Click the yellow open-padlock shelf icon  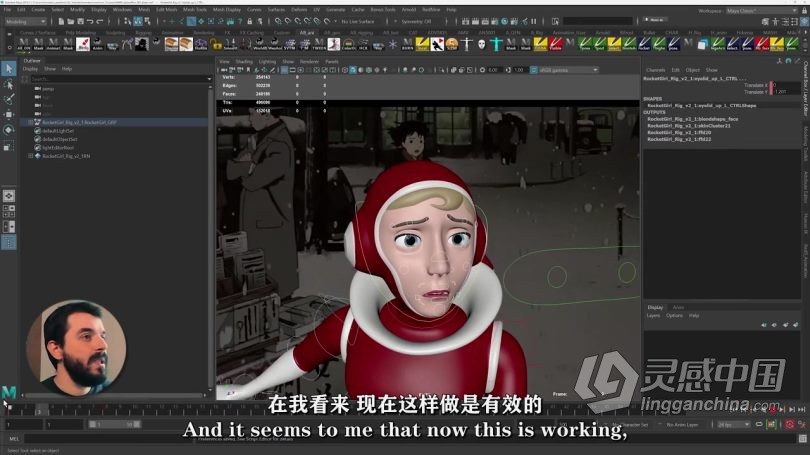215,44
